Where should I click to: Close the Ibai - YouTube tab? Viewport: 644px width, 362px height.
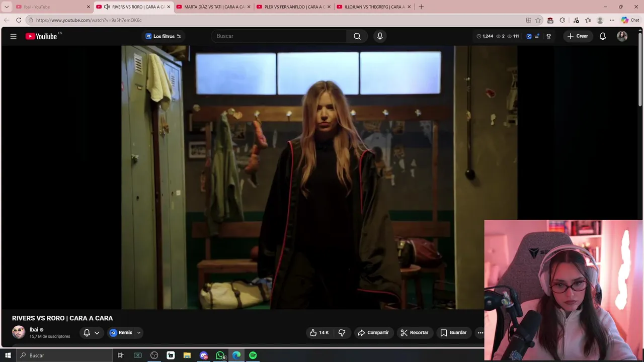(89, 7)
